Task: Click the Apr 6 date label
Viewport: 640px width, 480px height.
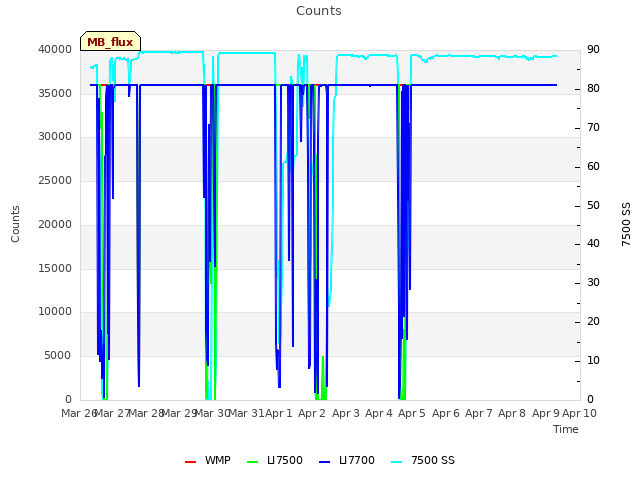Action: pos(446,413)
